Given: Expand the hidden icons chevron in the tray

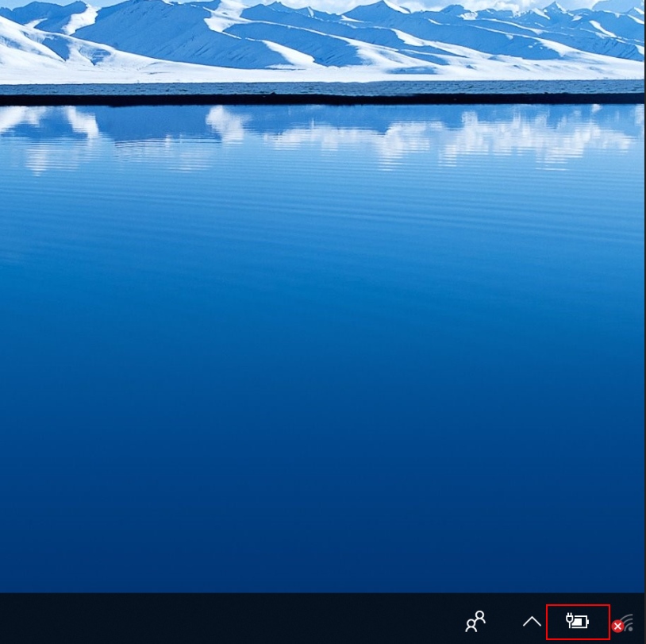Looking at the screenshot, I should click(532, 622).
